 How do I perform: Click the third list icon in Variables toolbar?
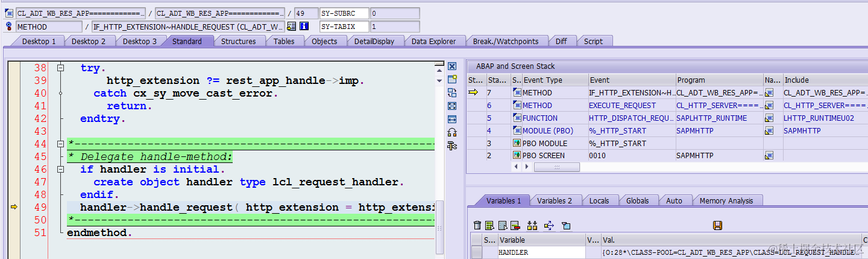(502, 225)
